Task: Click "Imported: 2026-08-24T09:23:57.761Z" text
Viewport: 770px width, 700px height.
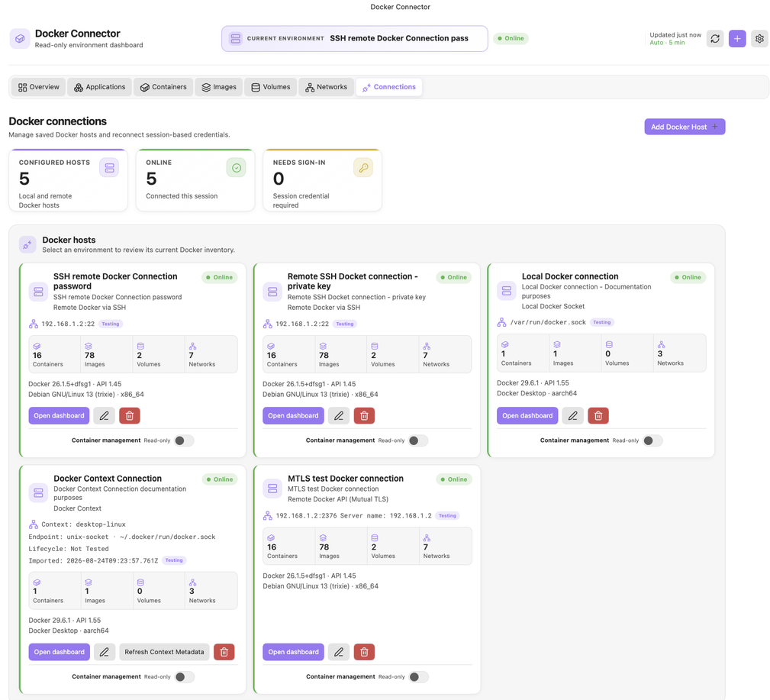Action: 93,560
